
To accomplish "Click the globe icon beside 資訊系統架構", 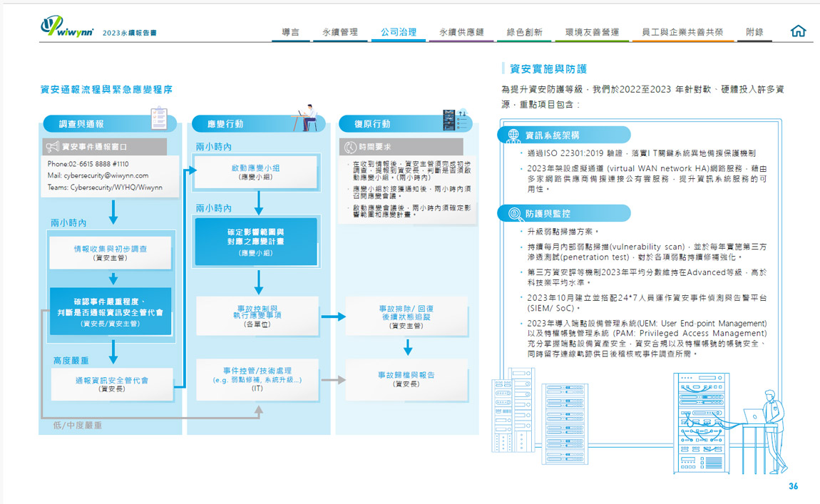I will pyautogui.click(x=513, y=135).
